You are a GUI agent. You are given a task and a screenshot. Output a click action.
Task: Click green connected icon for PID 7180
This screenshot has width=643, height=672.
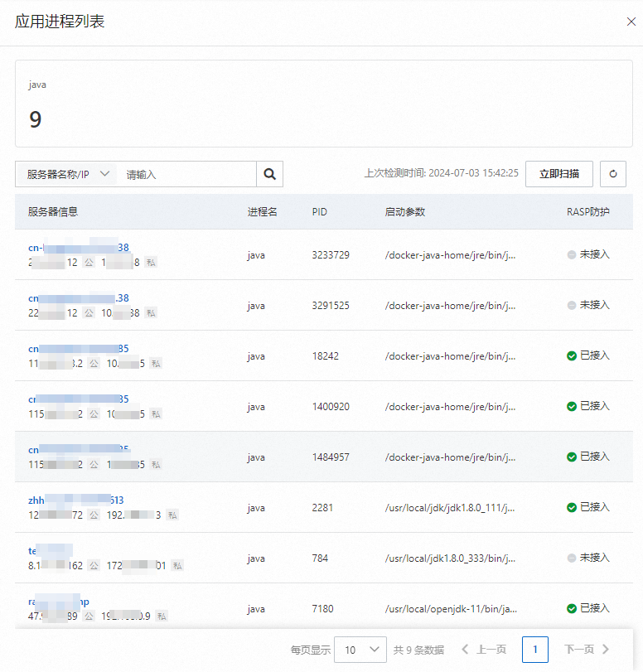click(572, 608)
